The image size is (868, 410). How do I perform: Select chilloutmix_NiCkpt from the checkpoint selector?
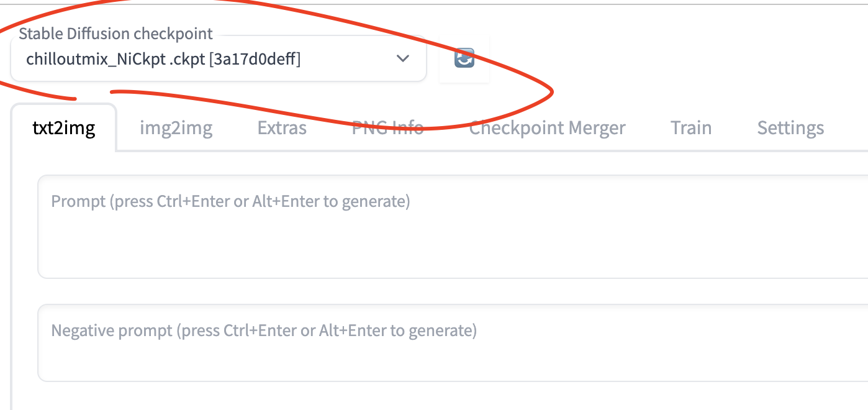[161, 59]
